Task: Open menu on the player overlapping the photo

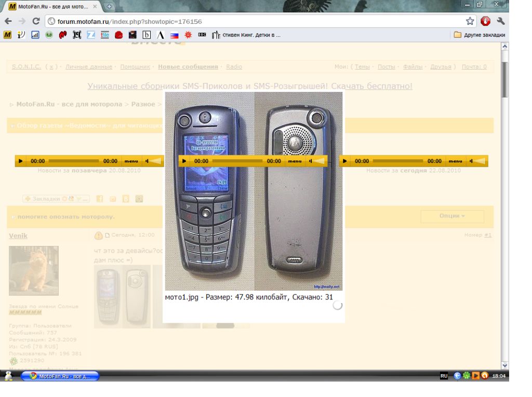Action: (295, 161)
